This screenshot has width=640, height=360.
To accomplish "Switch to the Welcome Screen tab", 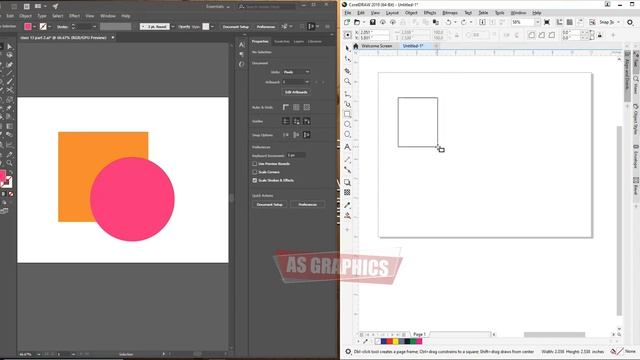I will point(376,46).
